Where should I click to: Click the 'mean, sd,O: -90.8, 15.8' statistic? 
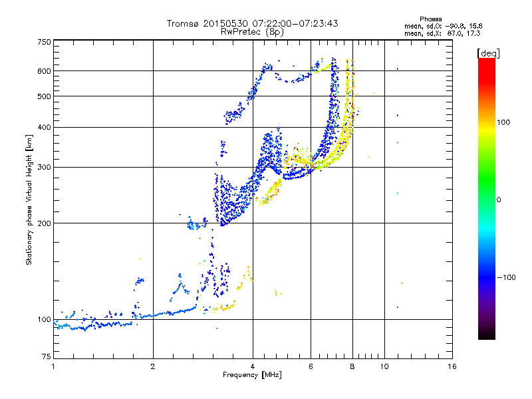click(443, 26)
